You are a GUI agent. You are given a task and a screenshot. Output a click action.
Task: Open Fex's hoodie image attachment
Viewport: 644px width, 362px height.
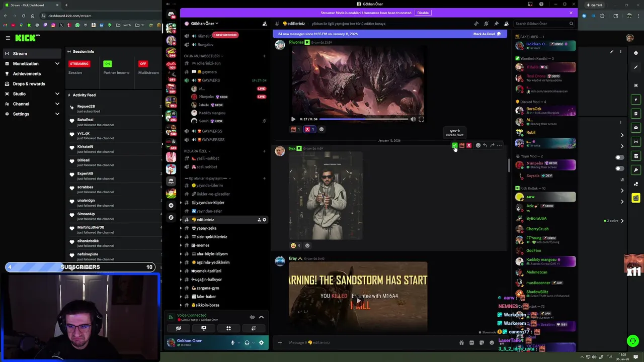point(326,196)
